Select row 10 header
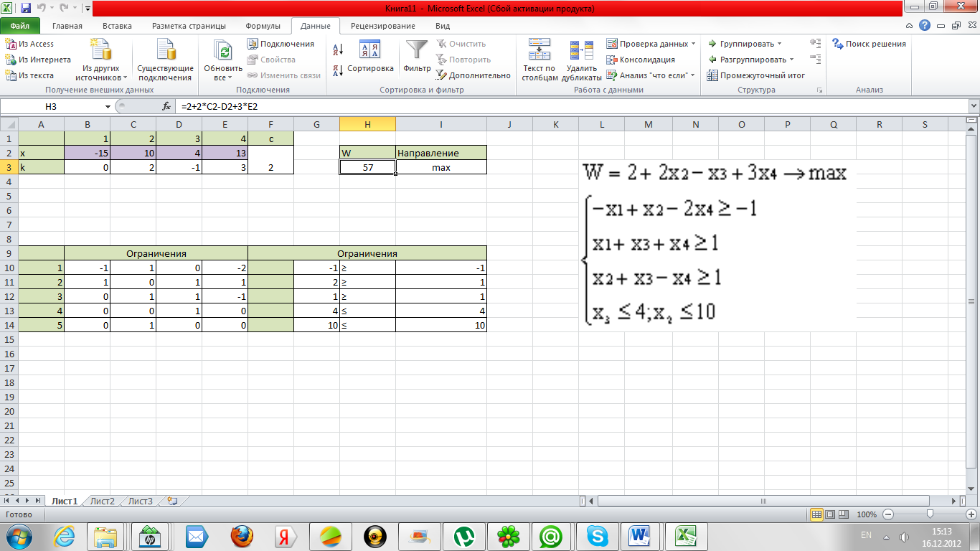This screenshot has width=980, height=551. 9,268
